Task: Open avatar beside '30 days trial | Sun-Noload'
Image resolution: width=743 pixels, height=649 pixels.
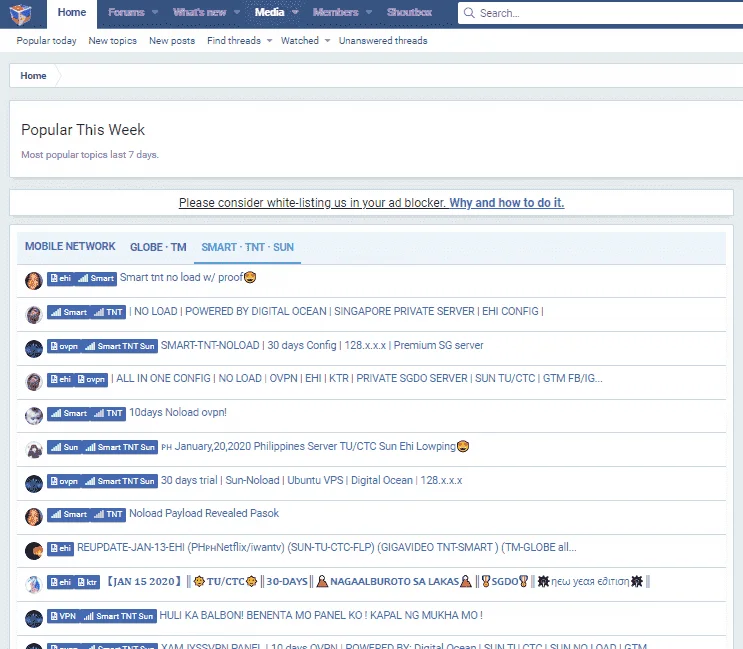Action: tap(34, 484)
